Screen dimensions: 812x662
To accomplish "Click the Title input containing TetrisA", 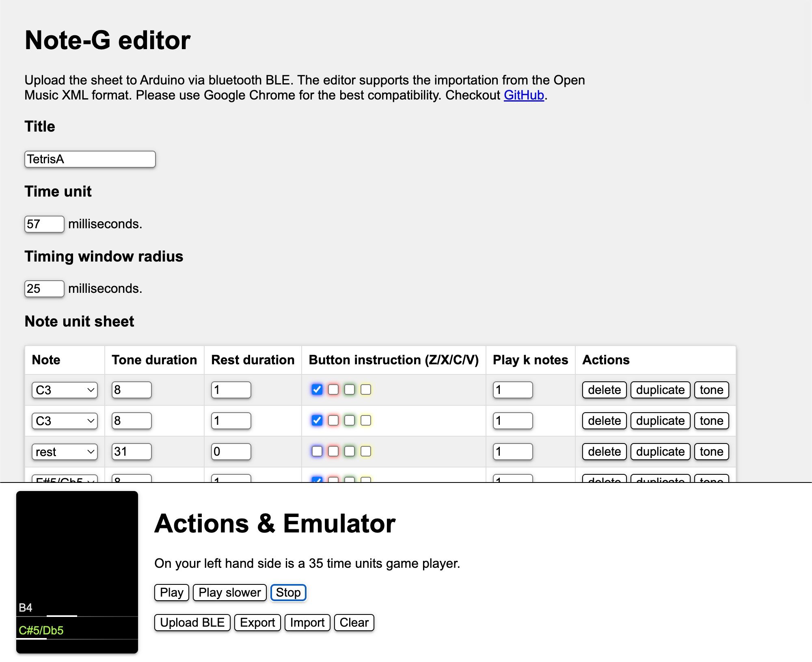I will [90, 159].
